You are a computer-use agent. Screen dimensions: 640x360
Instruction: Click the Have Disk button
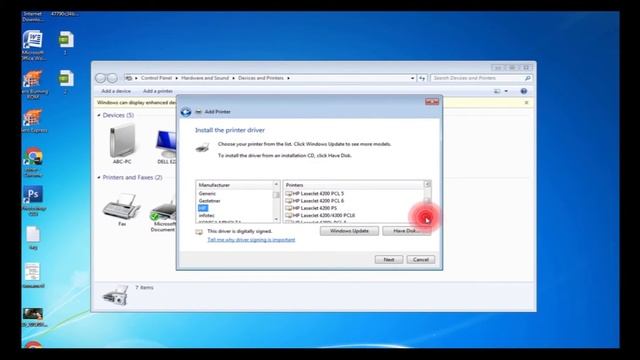click(407, 231)
